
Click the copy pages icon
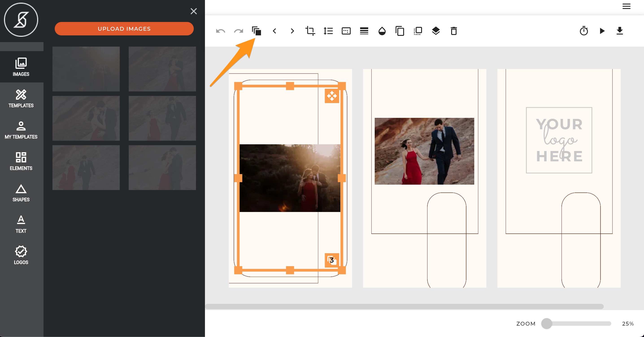tap(400, 31)
